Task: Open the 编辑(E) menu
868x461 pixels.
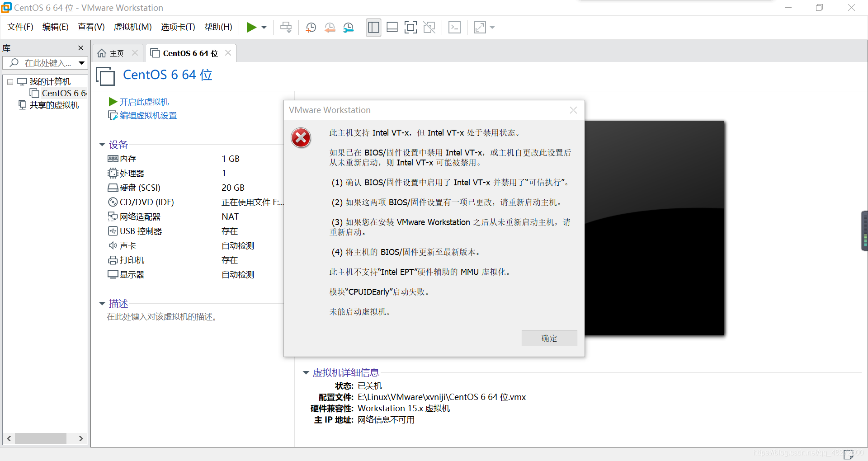Action: point(56,27)
